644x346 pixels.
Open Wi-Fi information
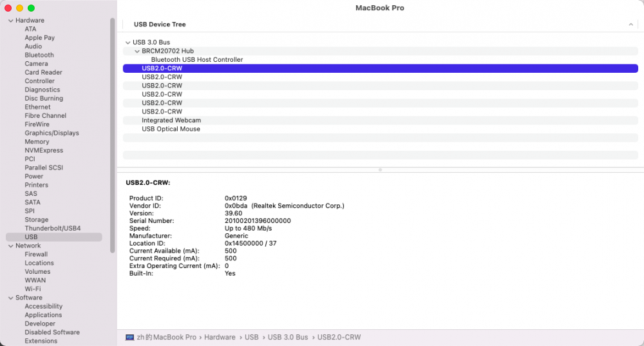(33, 289)
